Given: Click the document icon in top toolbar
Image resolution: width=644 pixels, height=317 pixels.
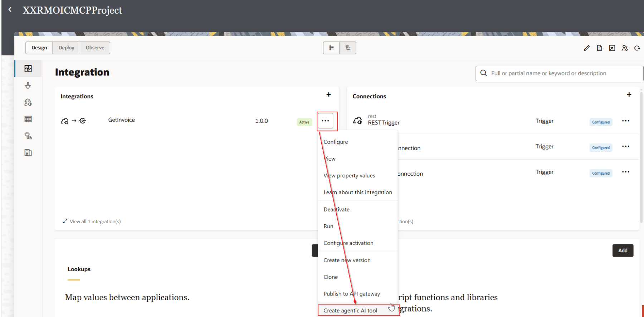Looking at the screenshot, I should 599,48.
